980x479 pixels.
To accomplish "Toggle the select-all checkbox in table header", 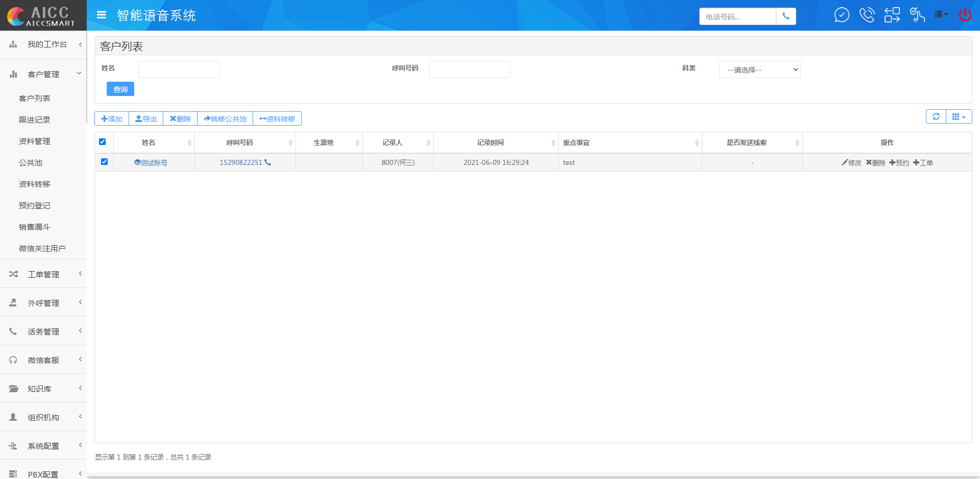I will [103, 142].
